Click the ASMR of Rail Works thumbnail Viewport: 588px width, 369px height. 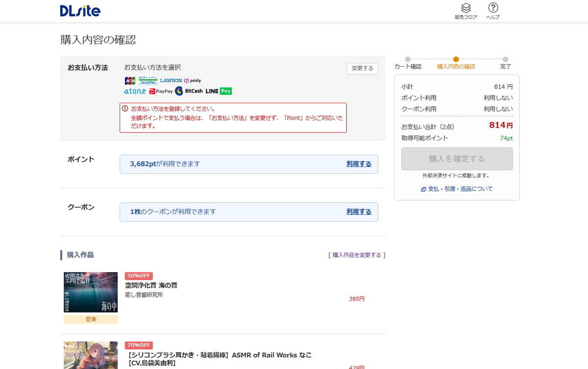coord(90,356)
